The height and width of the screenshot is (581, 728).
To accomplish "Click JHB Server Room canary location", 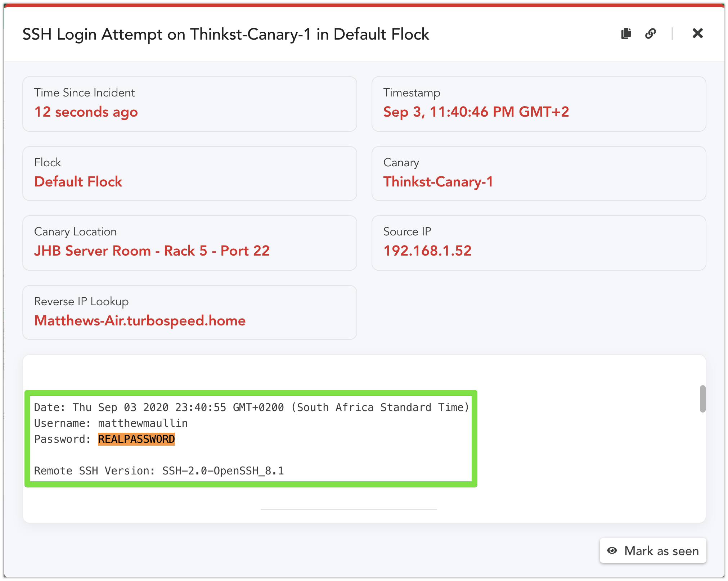I will [152, 251].
